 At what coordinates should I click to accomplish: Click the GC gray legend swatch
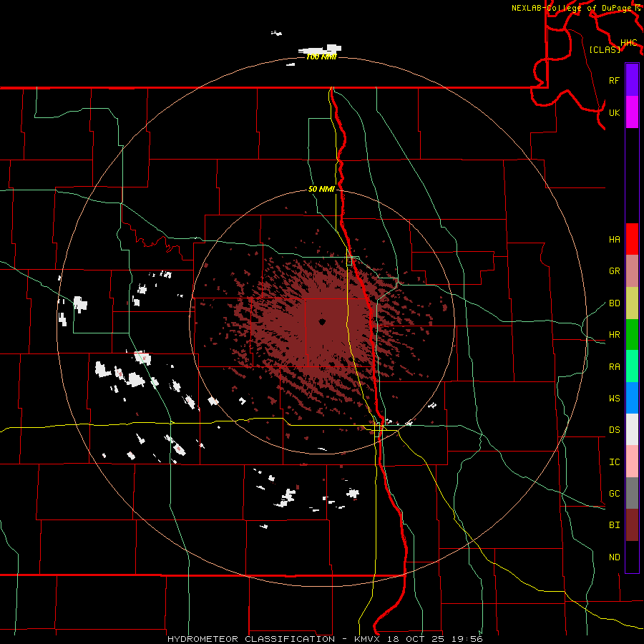[x=632, y=493]
